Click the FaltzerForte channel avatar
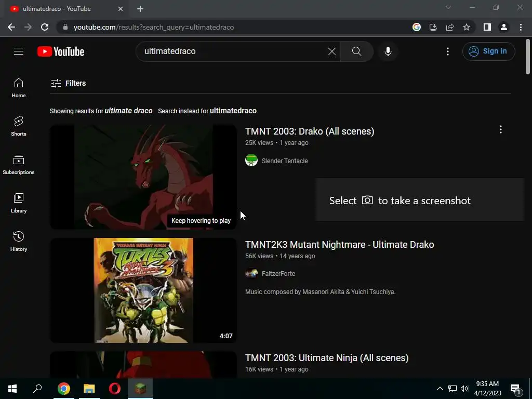 click(251, 273)
